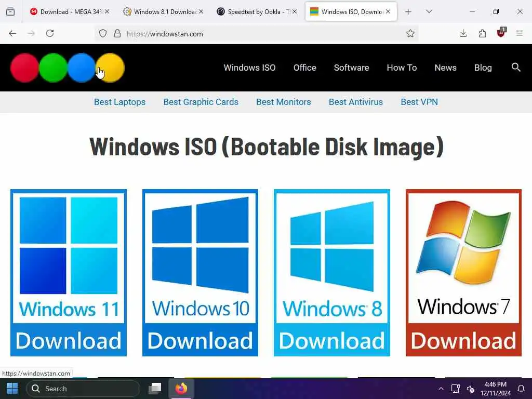Follow the Best Monitors link

pyautogui.click(x=283, y=102)
